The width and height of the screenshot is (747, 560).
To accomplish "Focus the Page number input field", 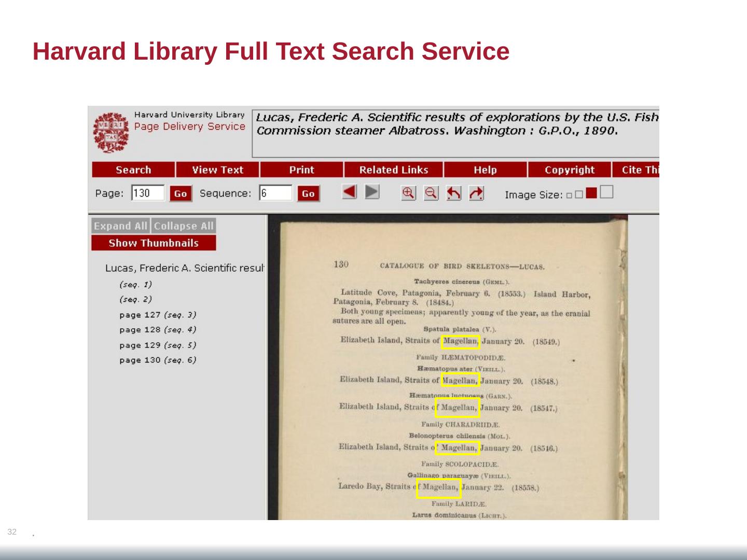I will point(148,193).
